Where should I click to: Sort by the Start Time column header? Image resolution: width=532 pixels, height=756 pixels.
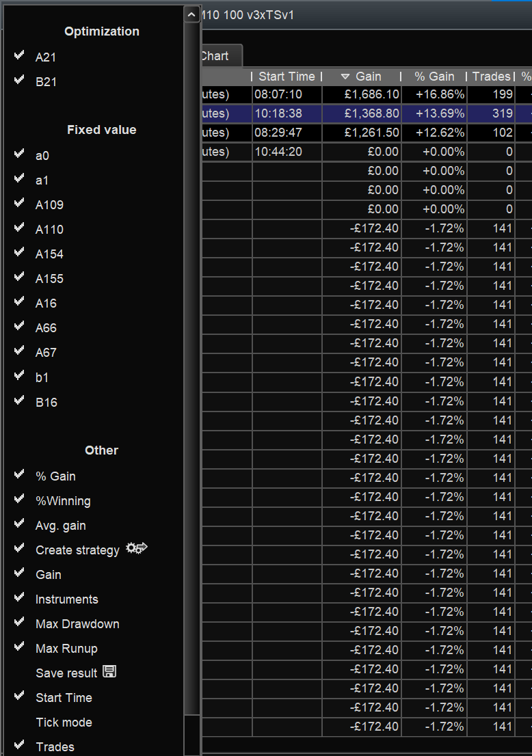pos(287,76)
